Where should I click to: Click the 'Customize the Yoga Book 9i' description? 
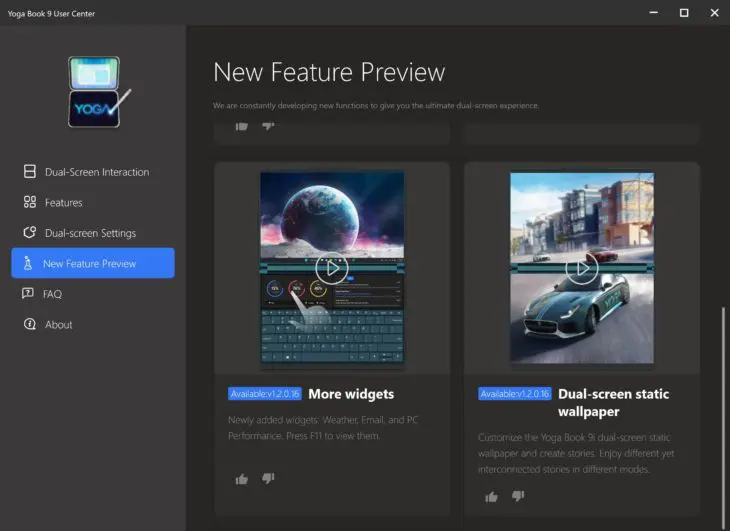point(576,453)
